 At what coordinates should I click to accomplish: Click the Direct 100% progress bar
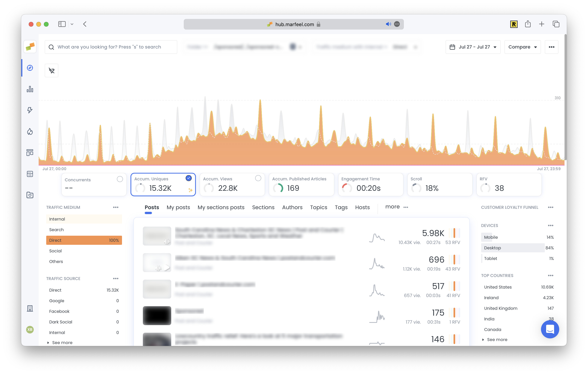pos(84,240)
